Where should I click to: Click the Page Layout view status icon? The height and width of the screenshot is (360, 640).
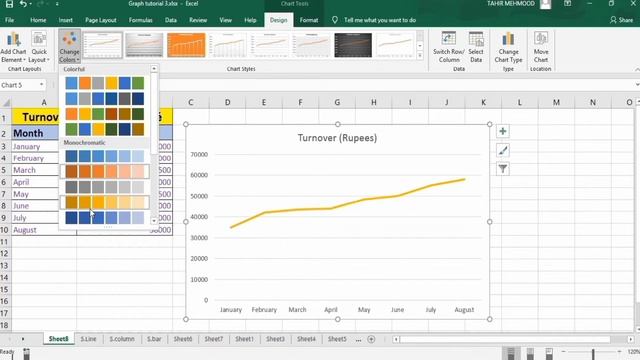click(x=530, y=353)
